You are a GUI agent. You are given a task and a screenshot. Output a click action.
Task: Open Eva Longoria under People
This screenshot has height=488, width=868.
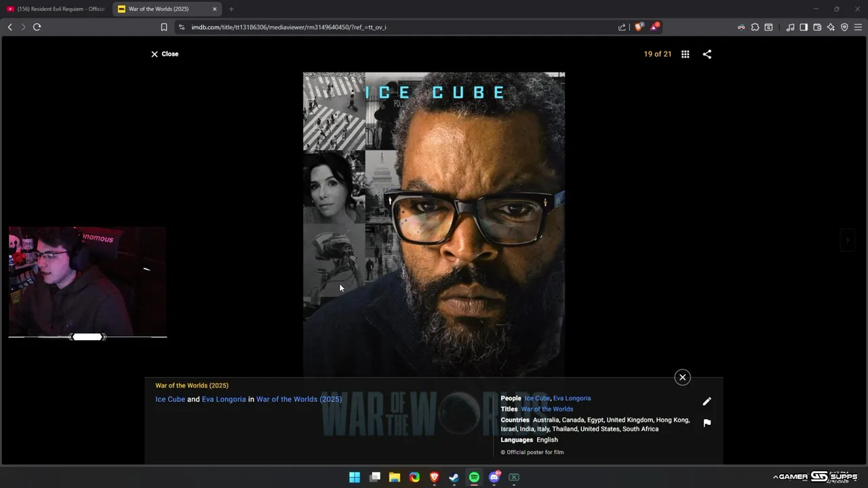[x=572, y=399]
